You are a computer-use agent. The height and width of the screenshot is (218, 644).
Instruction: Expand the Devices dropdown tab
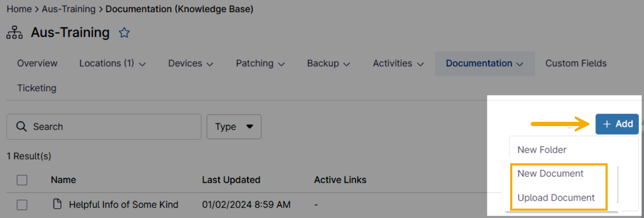pos(191,64)
